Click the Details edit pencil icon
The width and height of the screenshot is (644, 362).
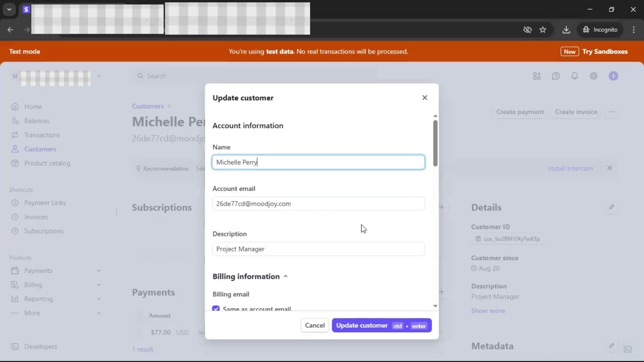[611, 207]
